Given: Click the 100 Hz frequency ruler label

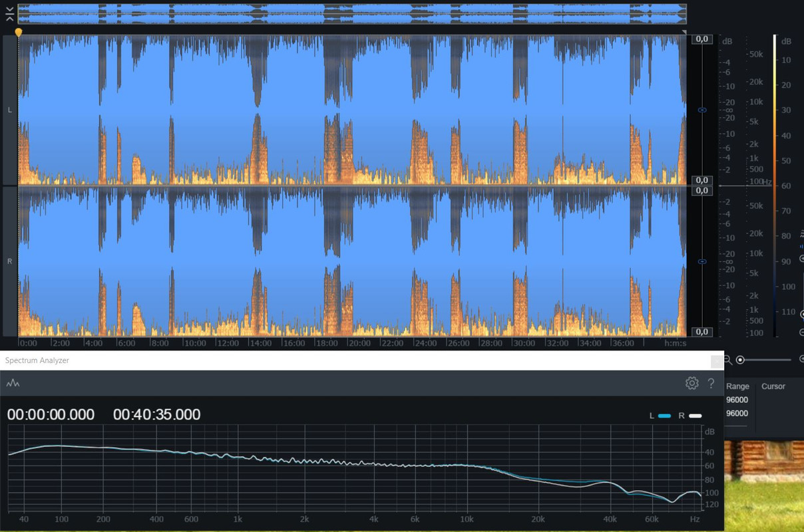Looking at the screenshot, I should coord(760,182).
